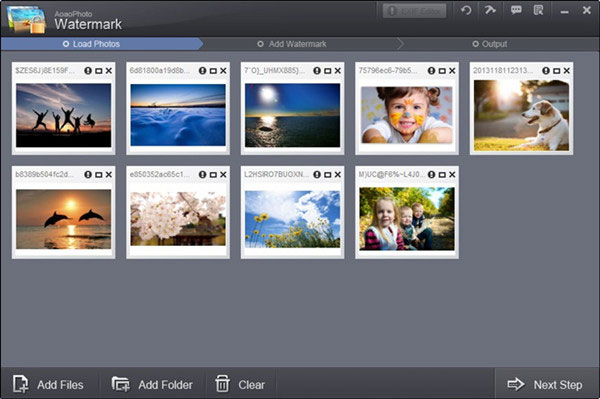Show info for the $ZES6J)8E159F photo
The height and width of the screenshot is (399, 600).
click(88, 71)
